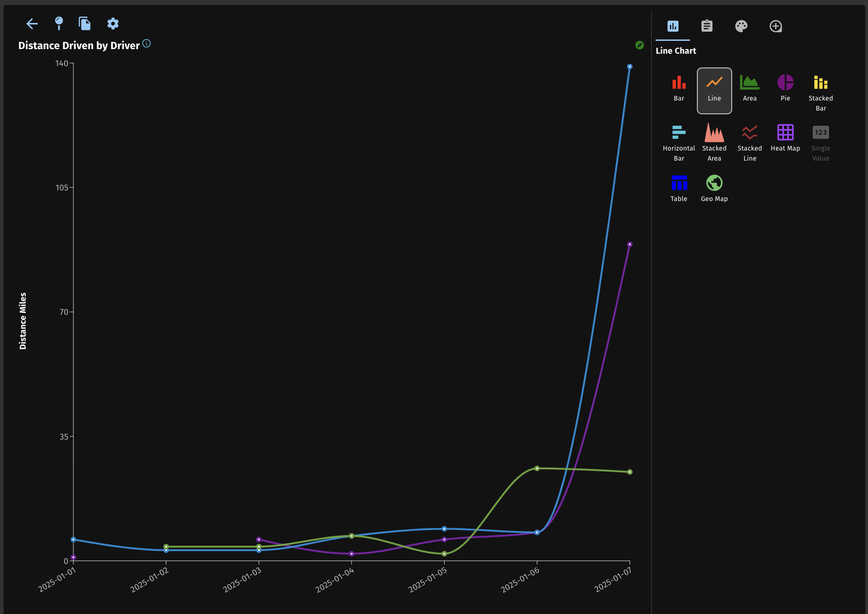Select Horizontal Bar chart type
The image size is (868, 614).
coord(679,143)
